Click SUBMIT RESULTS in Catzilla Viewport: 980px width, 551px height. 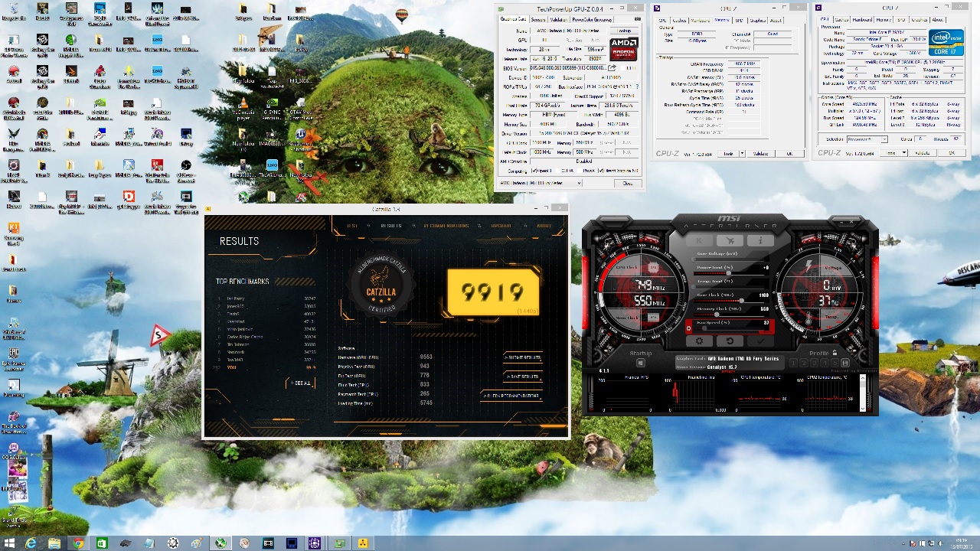coord(523,357)
